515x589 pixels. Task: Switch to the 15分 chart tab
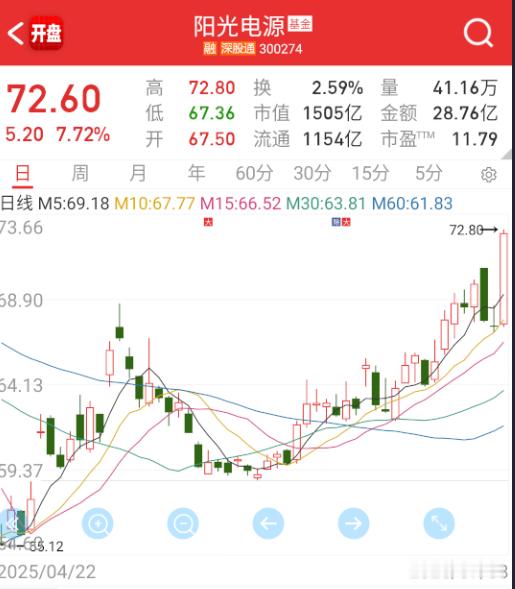(x=370, y=174)
